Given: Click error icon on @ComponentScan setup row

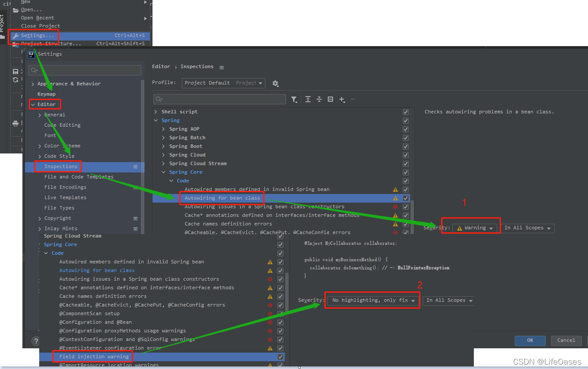Looking at the screenshot, I should [x=270, y=314].
